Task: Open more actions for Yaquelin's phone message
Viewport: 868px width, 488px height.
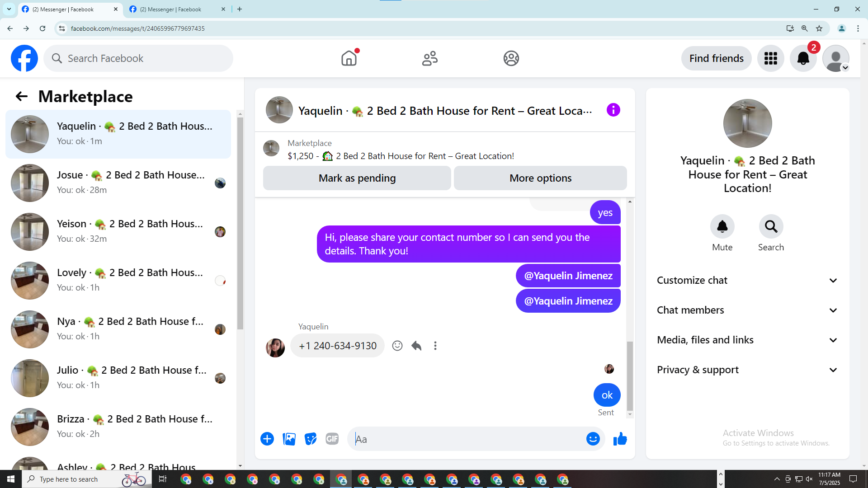Action: tap(435, 346)
